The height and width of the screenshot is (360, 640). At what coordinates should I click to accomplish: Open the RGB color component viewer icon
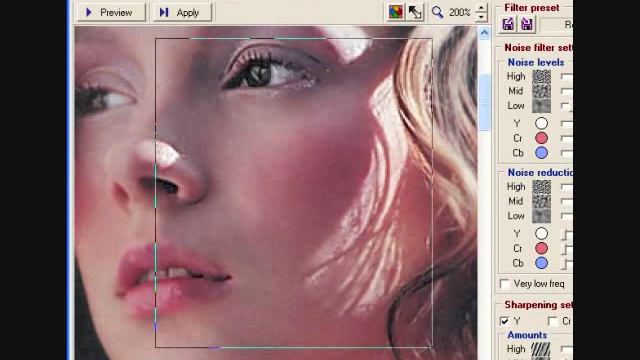coord(395,12)
